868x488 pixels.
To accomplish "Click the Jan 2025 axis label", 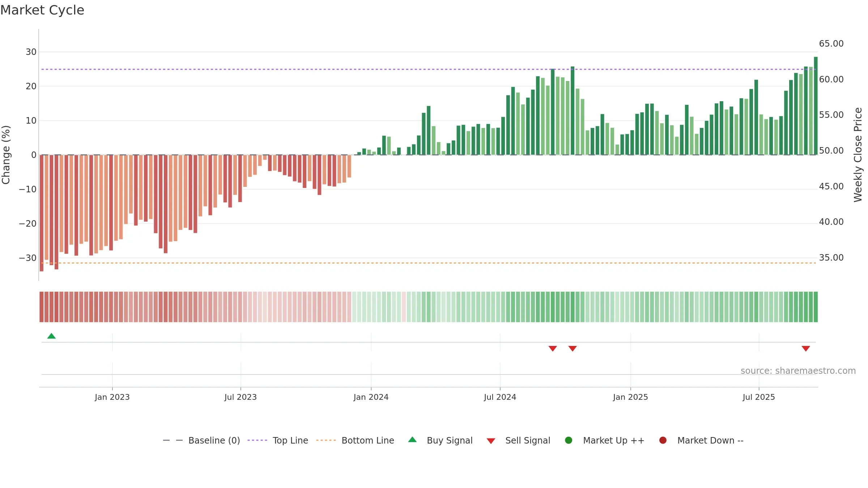I will [x=630, y=397].
